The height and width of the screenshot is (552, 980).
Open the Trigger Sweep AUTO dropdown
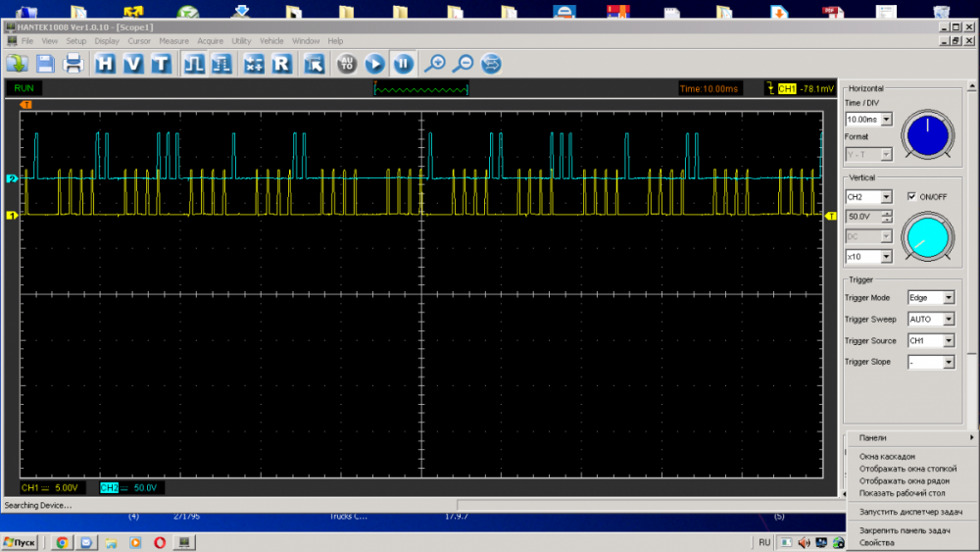pos(948,320)
